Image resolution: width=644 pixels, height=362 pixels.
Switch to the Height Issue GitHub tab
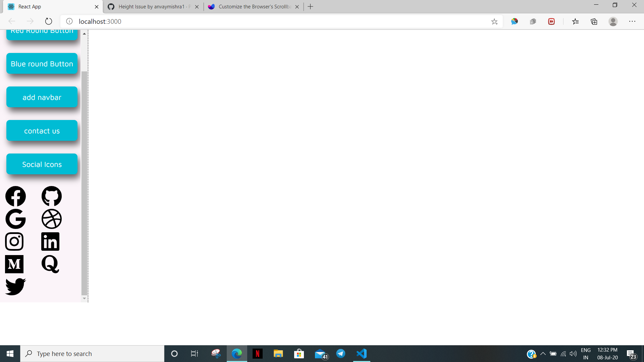pyautogui.click(x=151, y=6)
